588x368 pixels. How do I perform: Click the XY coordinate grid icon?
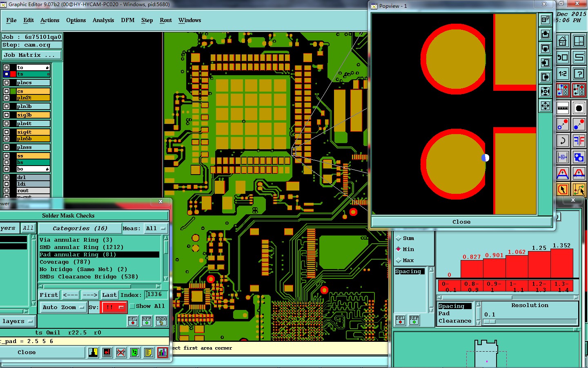[579, 41]
